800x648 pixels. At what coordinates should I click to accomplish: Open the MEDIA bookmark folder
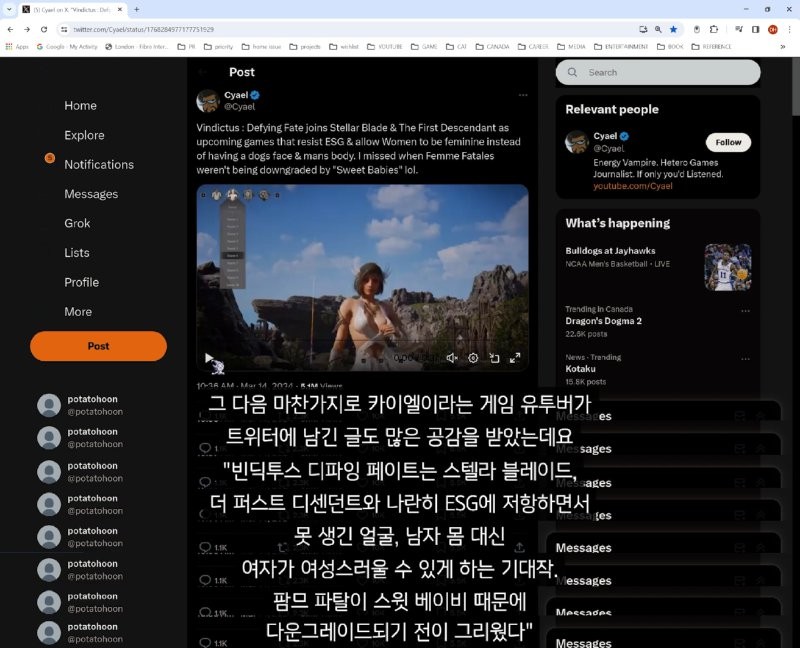[x=571, y=46]
